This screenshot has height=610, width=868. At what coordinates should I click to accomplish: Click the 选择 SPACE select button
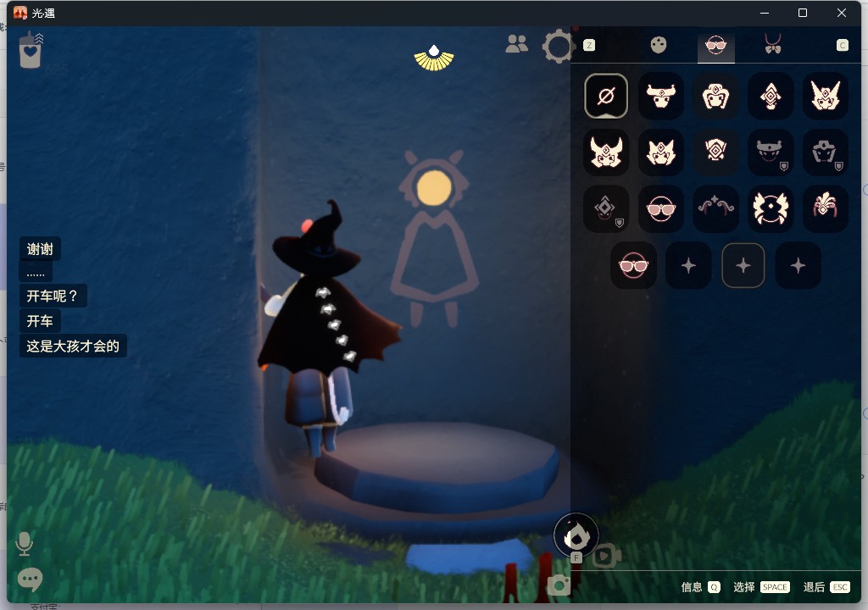pos(761,587)
